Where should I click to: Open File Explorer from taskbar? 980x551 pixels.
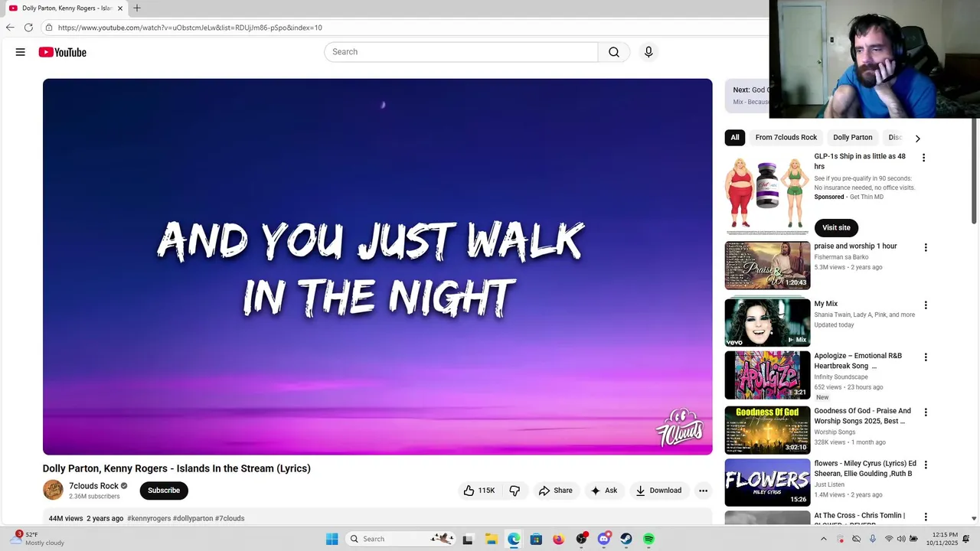coord(491,539)
